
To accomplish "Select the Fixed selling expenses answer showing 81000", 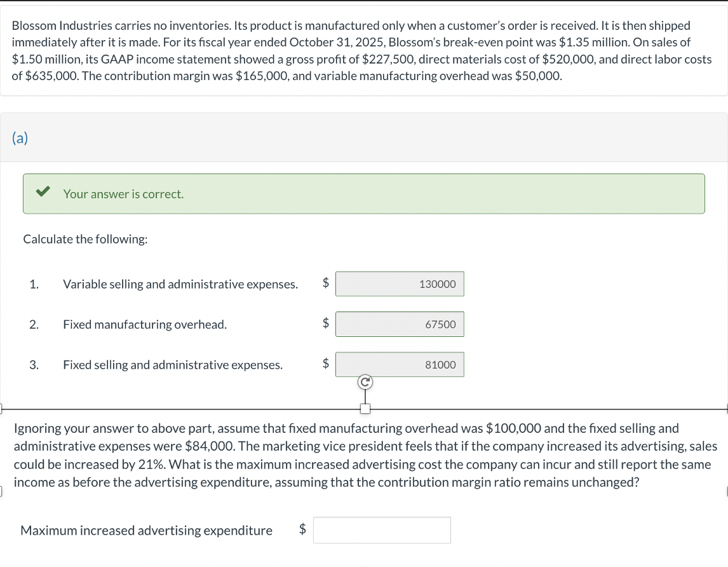I will point(400,364).
